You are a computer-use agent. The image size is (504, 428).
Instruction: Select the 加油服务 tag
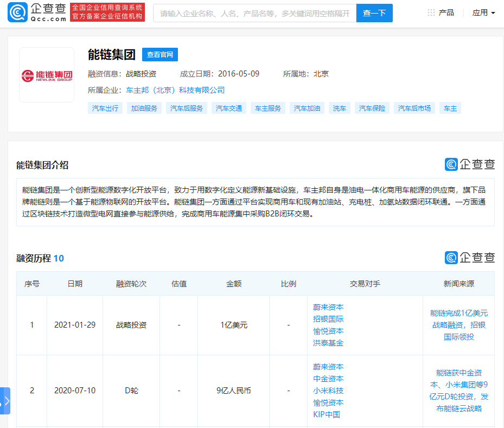(x=144, y=108)
